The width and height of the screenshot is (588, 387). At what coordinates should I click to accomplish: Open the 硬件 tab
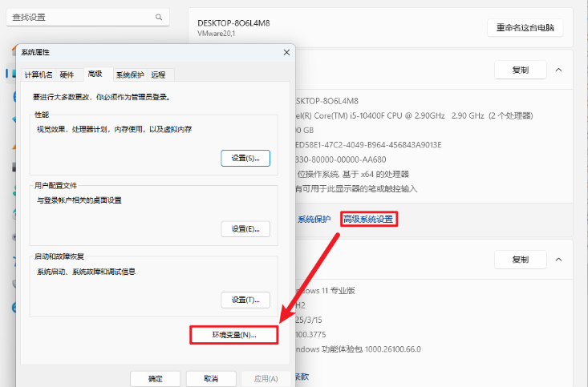point(67,75)
